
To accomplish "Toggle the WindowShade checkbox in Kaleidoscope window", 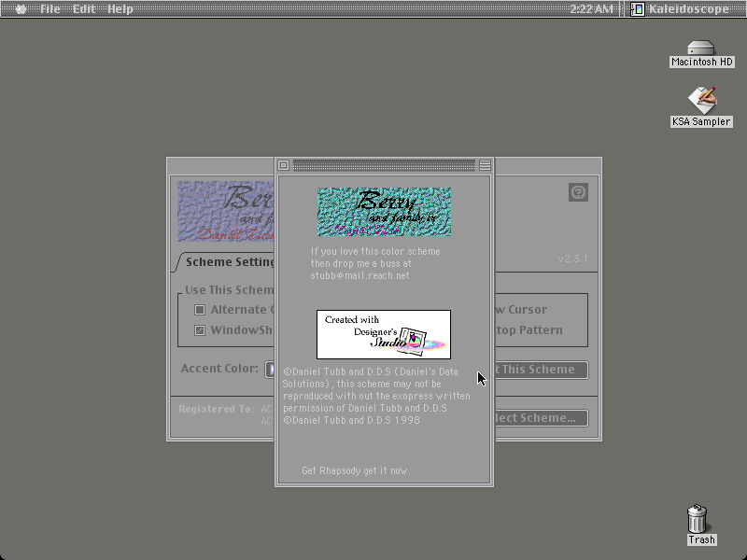I will 200,330.
